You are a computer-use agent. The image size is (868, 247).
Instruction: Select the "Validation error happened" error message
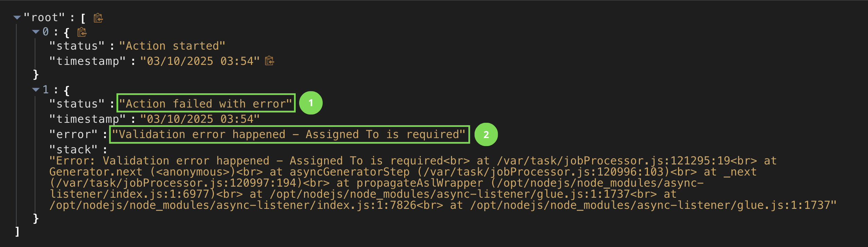click(x=289, y=134)
